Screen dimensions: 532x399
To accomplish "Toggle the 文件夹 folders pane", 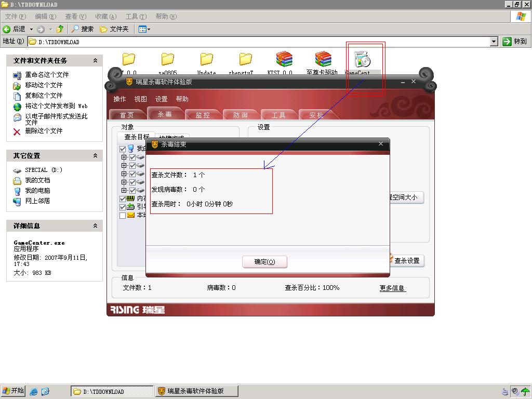I will [x=114, y=29].
